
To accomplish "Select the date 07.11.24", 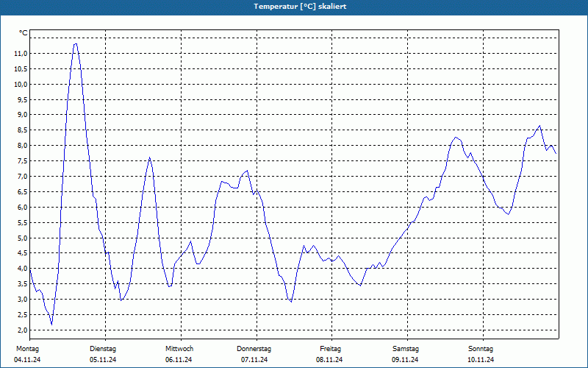I will [x=254, y=360].
